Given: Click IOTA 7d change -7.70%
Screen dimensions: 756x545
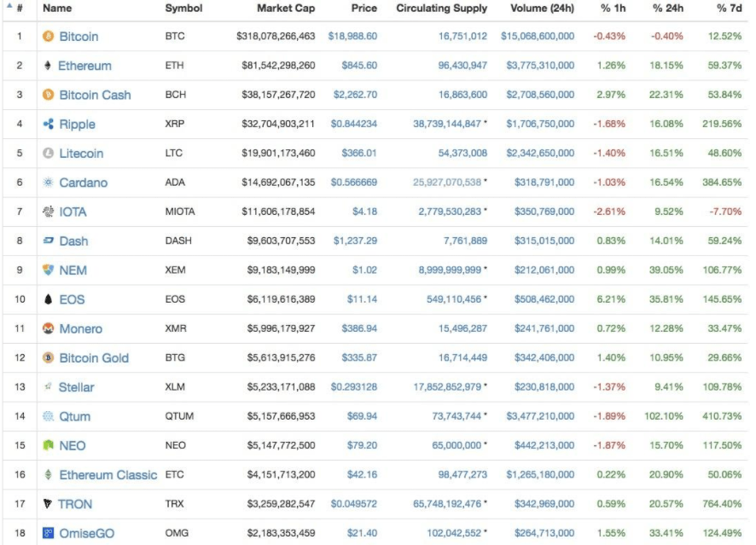Looking at the screenshot, I should [725, 212].
